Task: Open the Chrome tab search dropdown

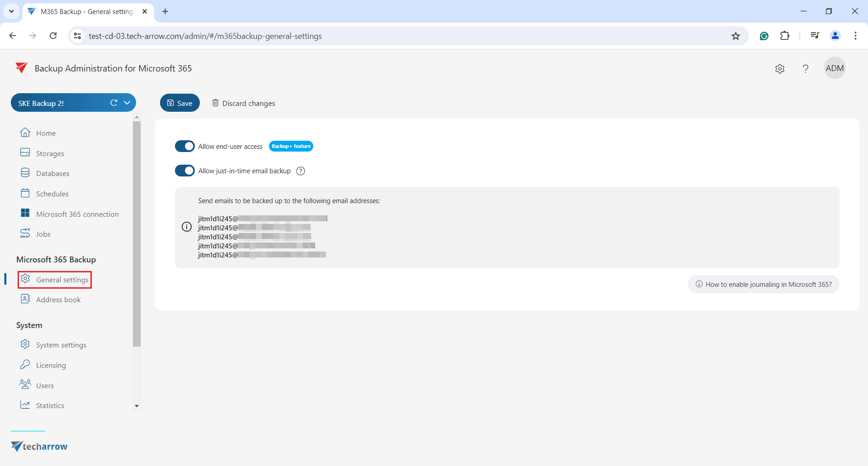Action: click(x=11, y=11)
